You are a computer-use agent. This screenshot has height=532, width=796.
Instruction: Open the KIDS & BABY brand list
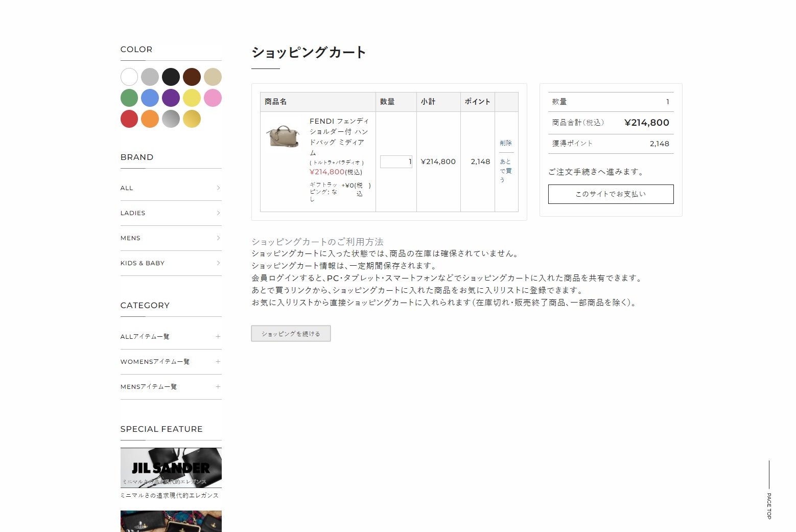click(171, 263)
